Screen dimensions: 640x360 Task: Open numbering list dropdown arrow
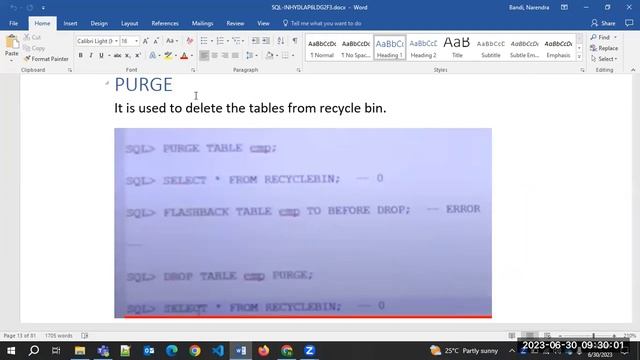click(228, 41)
